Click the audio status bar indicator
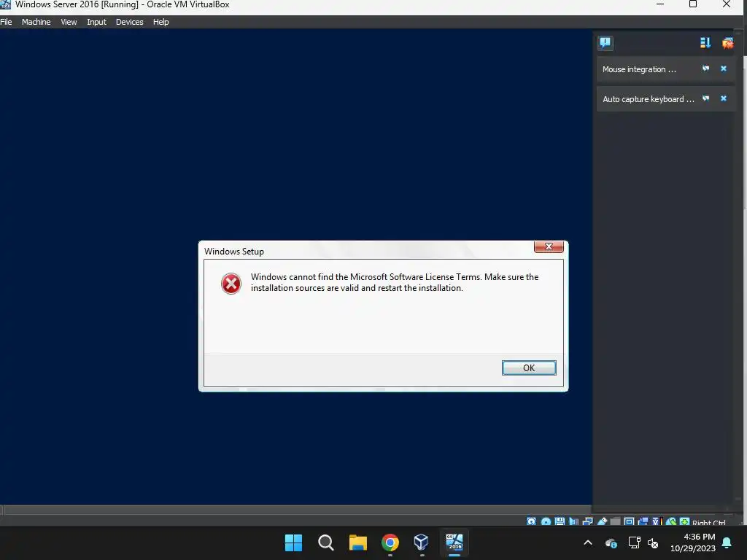747x560 pixels. (x=573, y=521)
